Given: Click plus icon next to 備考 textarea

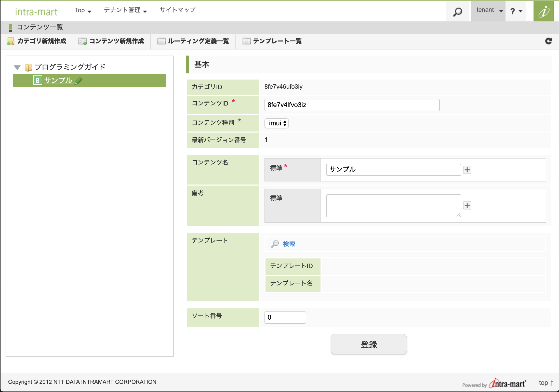Looking at the screenshot, I should pyautogui.click(x=467, y=205).
